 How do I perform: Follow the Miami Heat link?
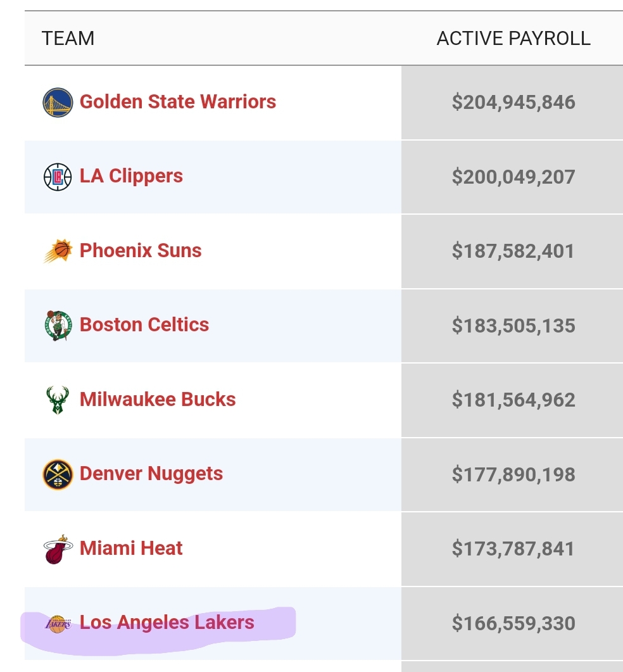[131, 548]
